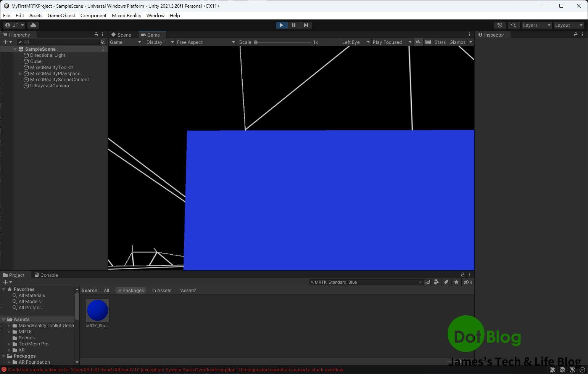Expand MixedRealityPlayspace in the Hierarchy
This screenshot has height=374, width=588.
(20, 74)
